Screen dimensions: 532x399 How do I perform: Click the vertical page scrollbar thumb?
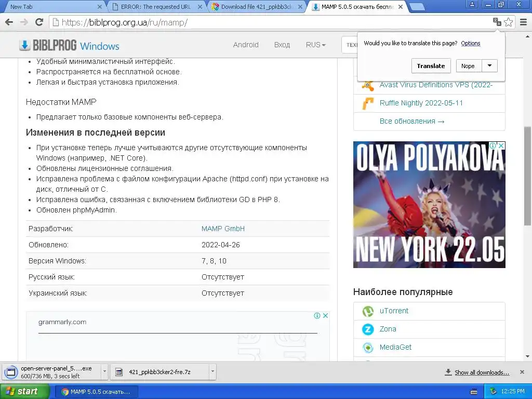[x=527, y=176]
